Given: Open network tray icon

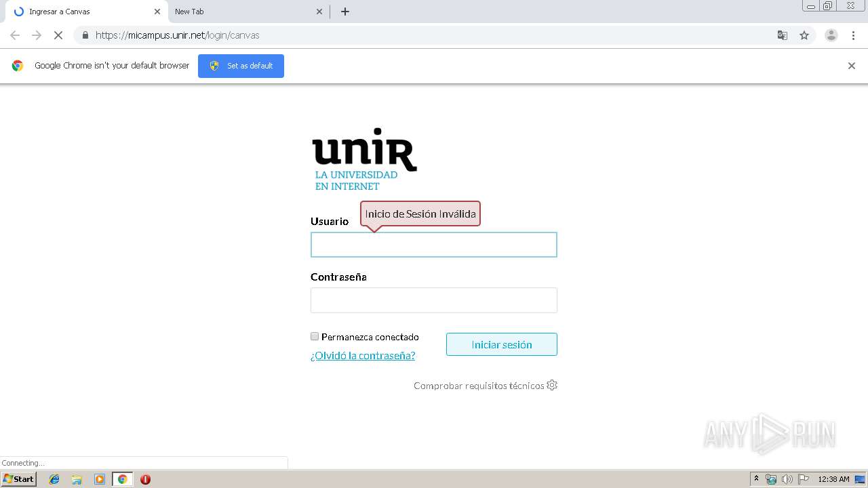Looking at the screenshot, I should pos(771,479).
